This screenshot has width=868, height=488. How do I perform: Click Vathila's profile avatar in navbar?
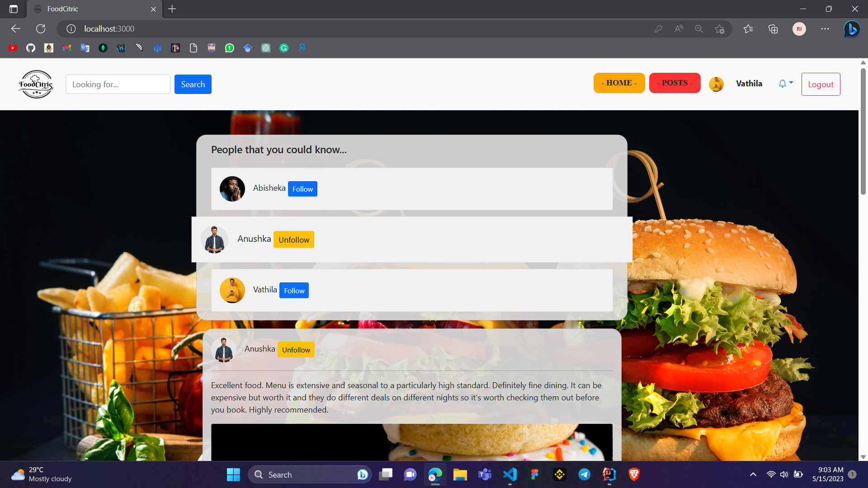pos(716,84)
